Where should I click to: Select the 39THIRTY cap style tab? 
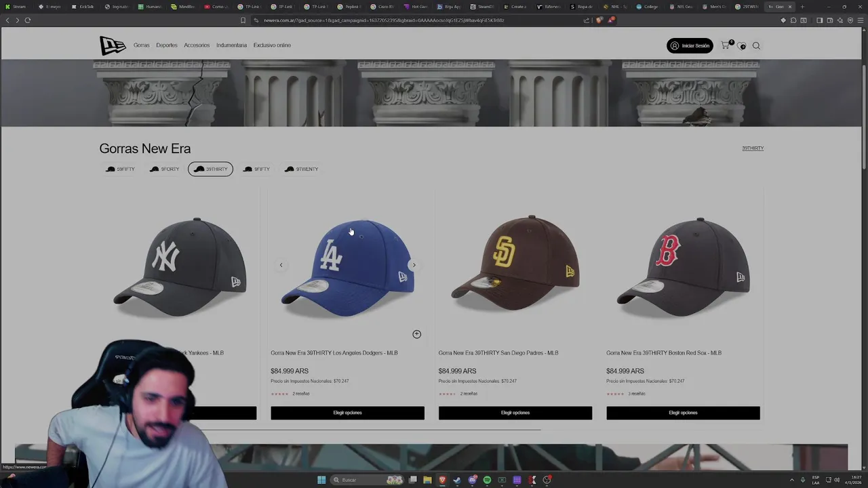(x=210, y=169)
